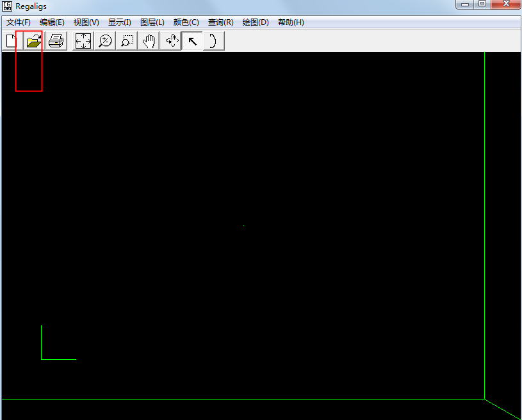Viewport: 522px width, 420px height.
Task: Select the hand pan tool
Action: pos(149,41)
